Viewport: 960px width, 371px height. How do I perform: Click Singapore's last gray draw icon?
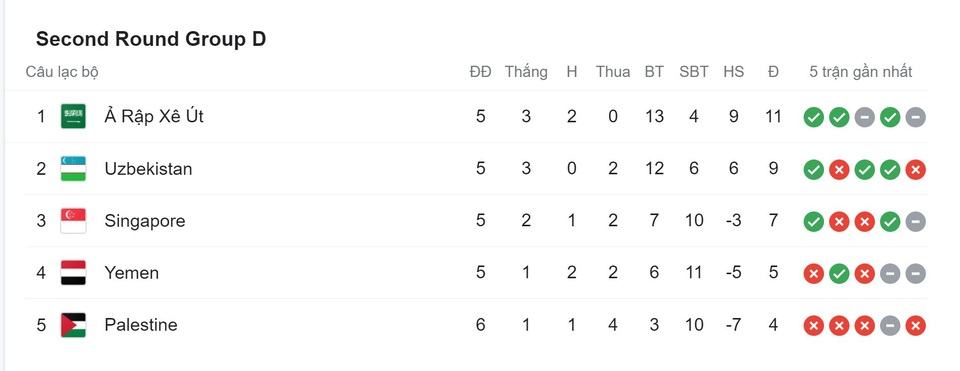(x=915, y=222)
